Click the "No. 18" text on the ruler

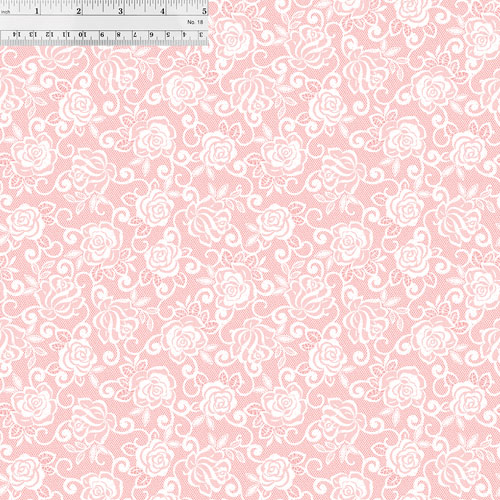pos(195,22)
